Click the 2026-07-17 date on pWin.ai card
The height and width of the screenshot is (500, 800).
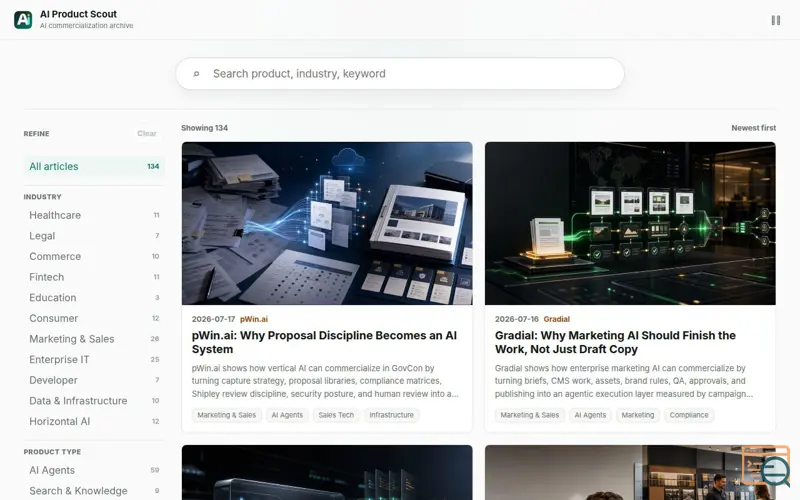tap(213, 319)
